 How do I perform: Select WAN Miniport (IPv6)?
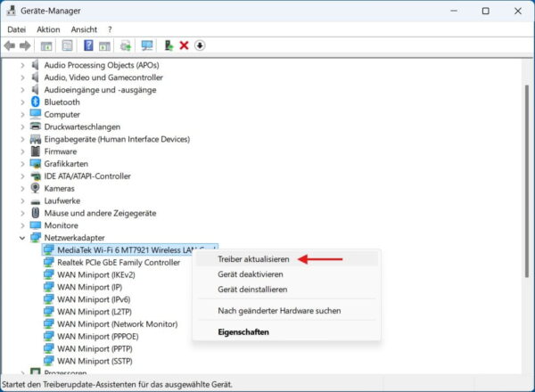pyautogui.click(x=94, y=299)
